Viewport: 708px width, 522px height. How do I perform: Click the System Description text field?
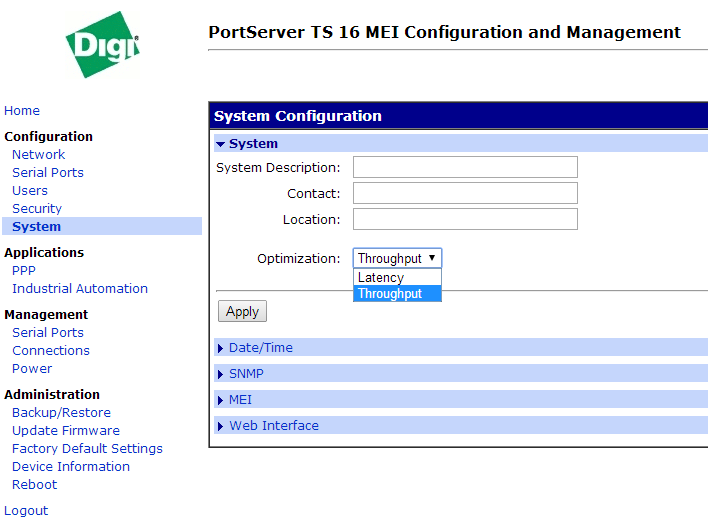tap(465, 168)
